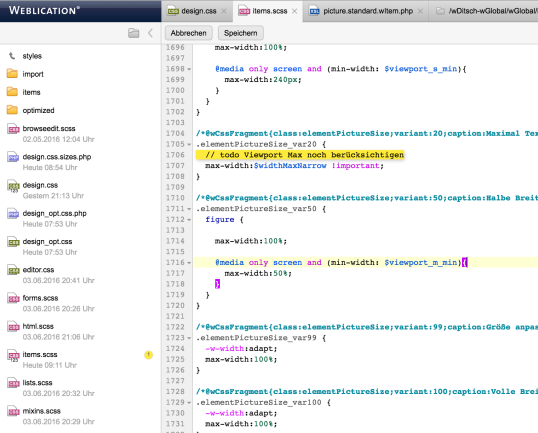Open the optimized folder icon
Screen dimensions: 538x433
pos(12,110)
